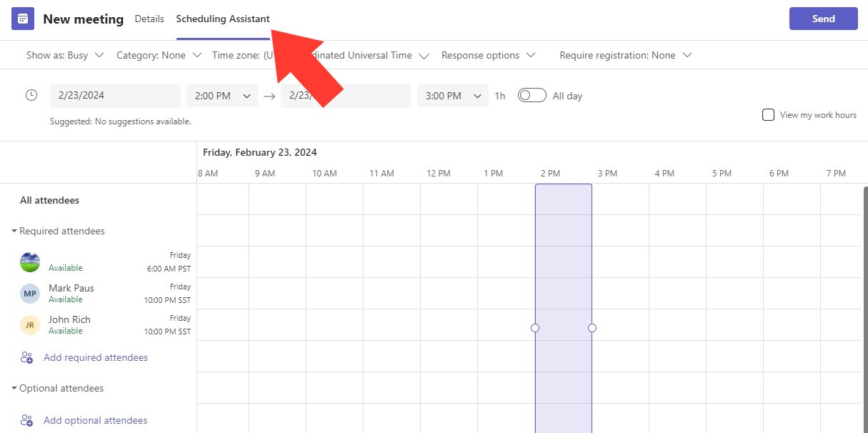Click the 1 PM time column header

click(493, 174)
